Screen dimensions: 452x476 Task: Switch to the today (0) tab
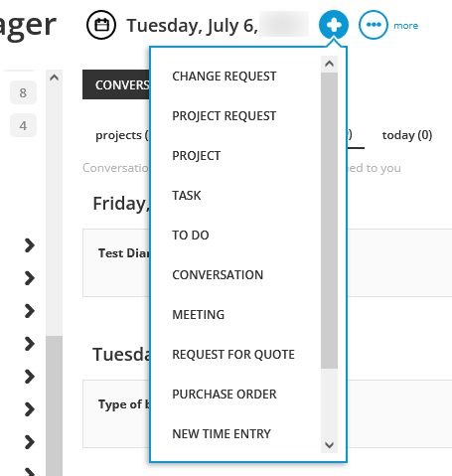[407, 135]
